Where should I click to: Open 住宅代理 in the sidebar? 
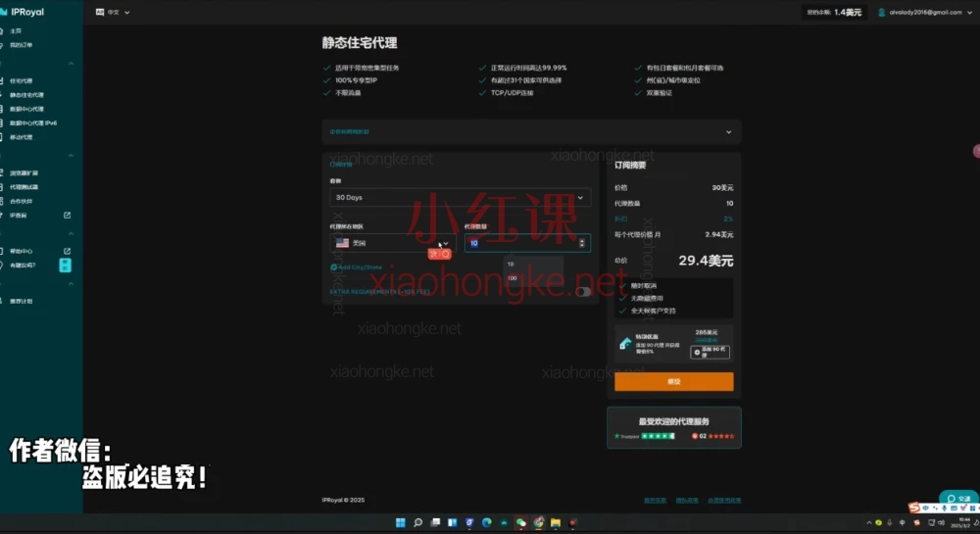coord(21,81)
